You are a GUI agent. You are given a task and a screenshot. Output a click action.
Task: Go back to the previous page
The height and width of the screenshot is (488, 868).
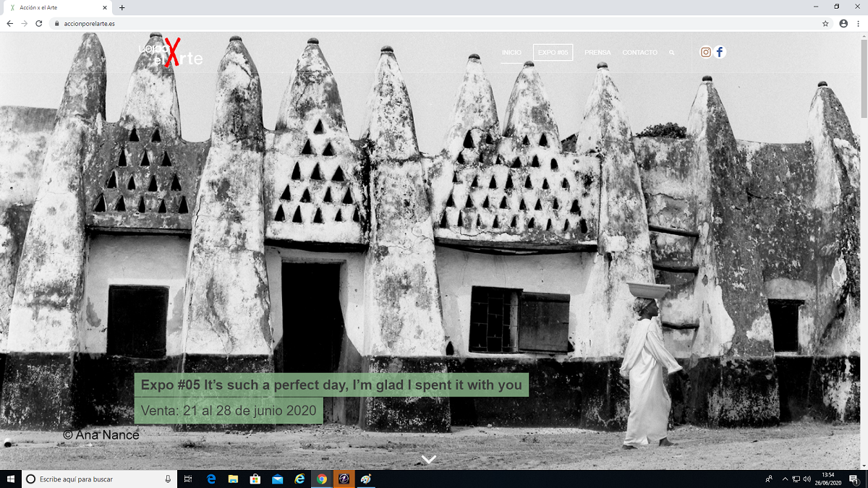click(9, 23)
